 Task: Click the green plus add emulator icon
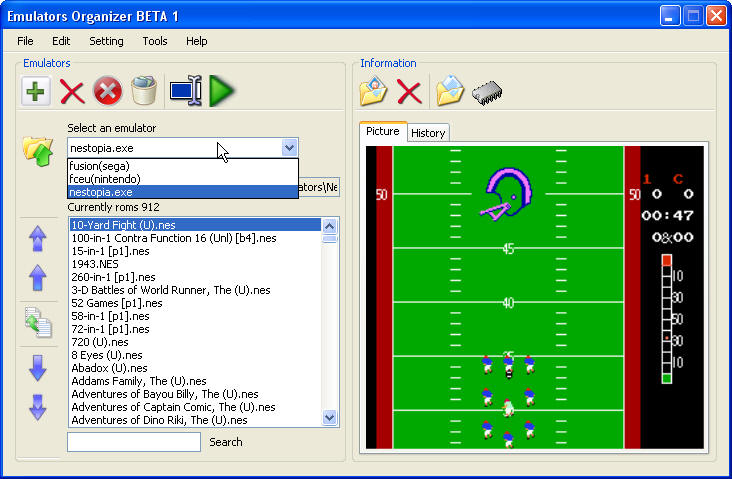point(35,91)
